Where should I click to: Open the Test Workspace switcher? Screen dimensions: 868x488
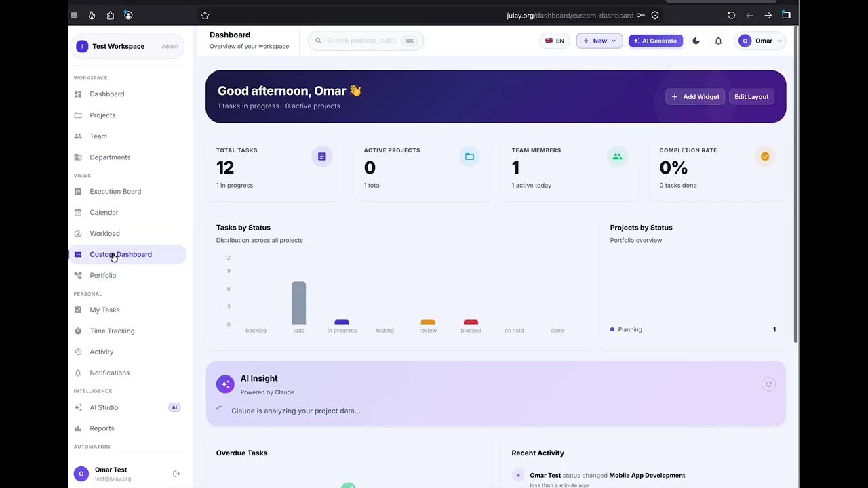click(127, 46)
